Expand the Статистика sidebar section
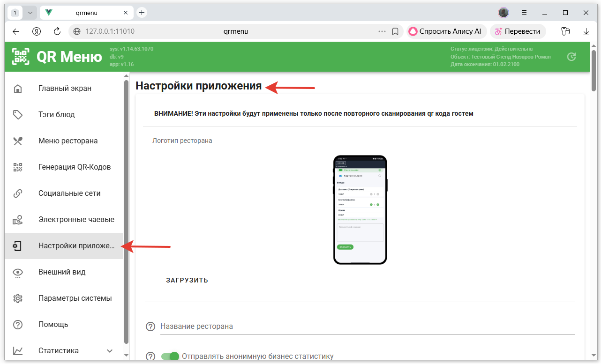 [x=110, y=351]
